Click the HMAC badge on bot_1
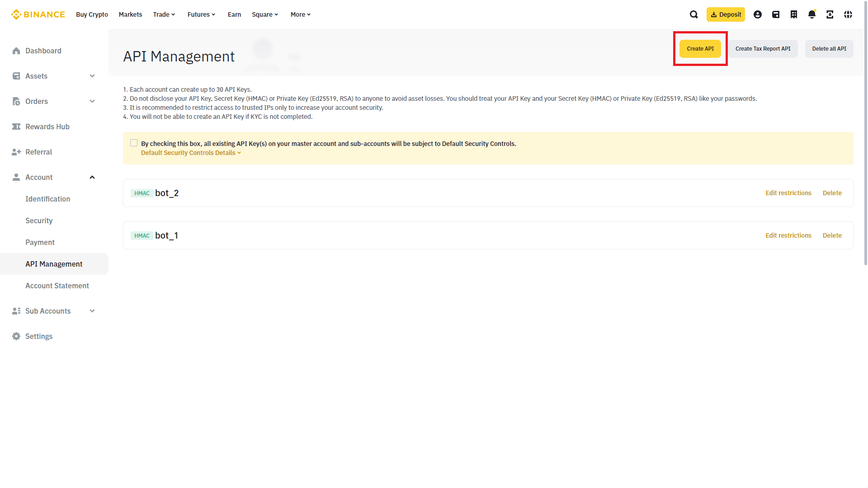Viewport: 868px width, 488px height. (142, 236)
